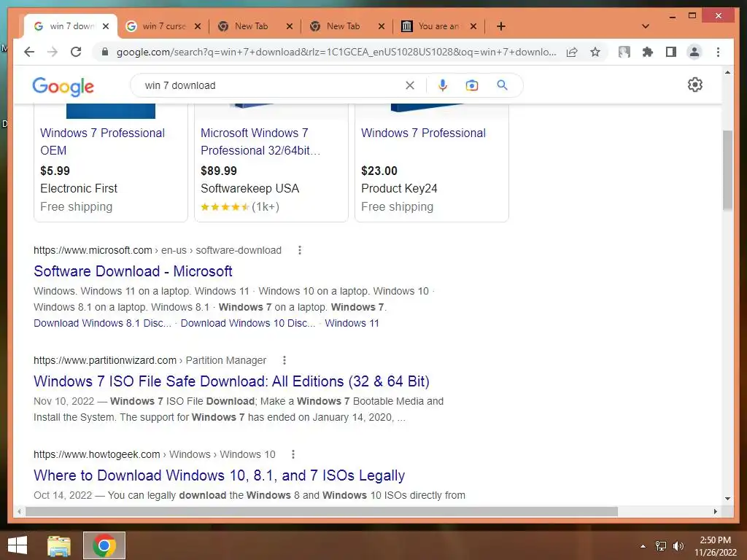Show hidden system tray icons
Viewport: 747px width, 560px height.
pyautogui.click(x=643, y=546)
